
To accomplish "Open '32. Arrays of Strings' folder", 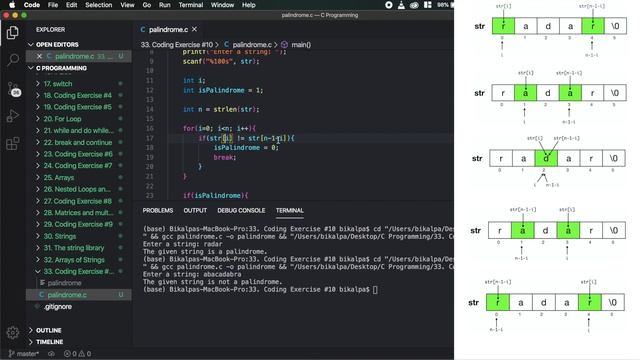I will [74, 260].
